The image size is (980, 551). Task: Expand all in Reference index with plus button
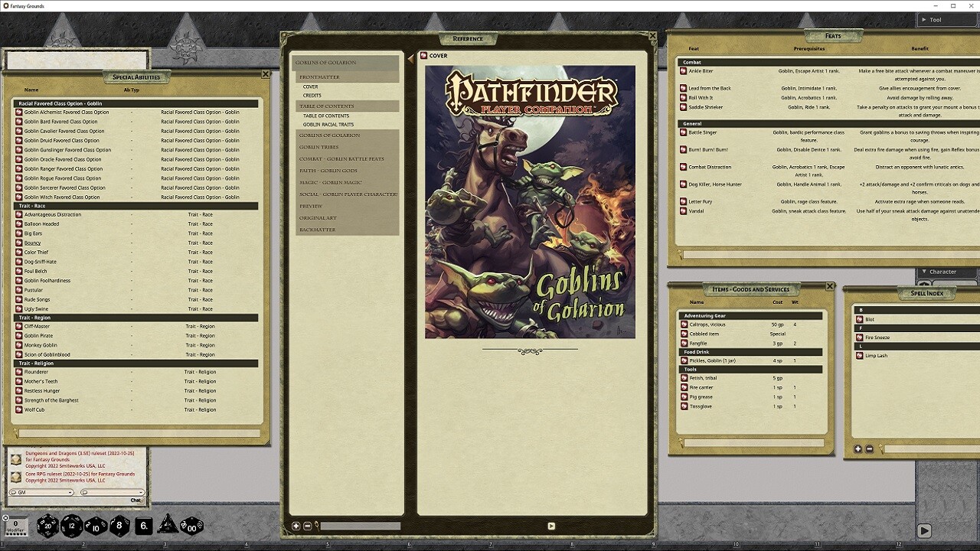coord(296,526)
